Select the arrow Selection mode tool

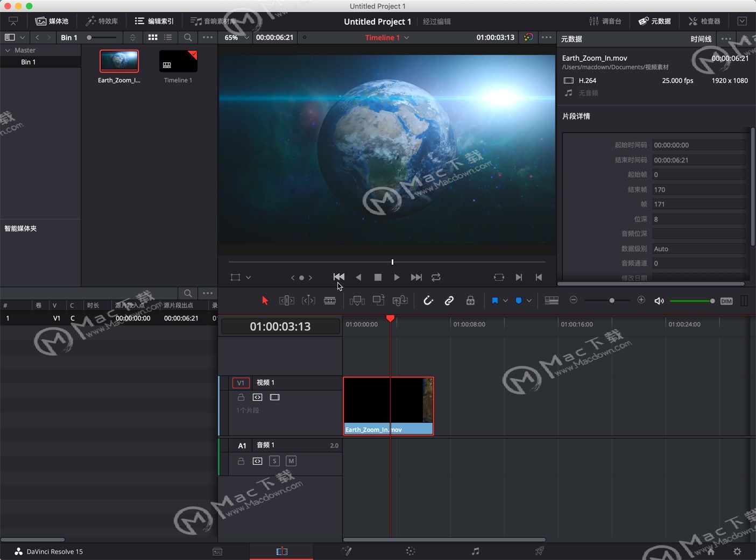click(265, 301)
